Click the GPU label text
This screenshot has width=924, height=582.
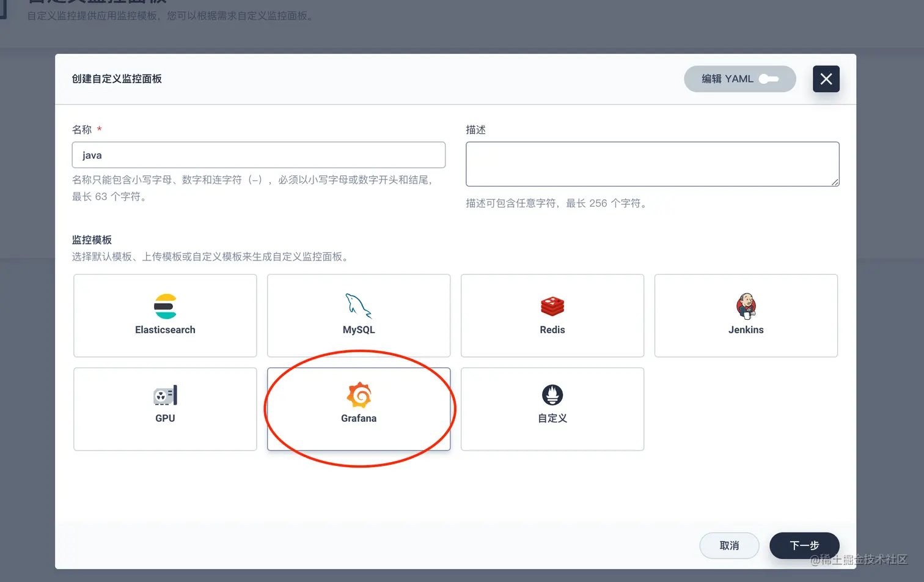[165, 418]
